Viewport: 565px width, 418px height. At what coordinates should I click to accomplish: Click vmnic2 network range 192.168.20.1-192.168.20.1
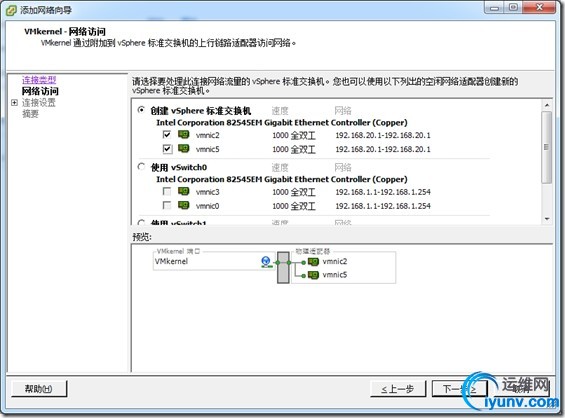(383, 135)
